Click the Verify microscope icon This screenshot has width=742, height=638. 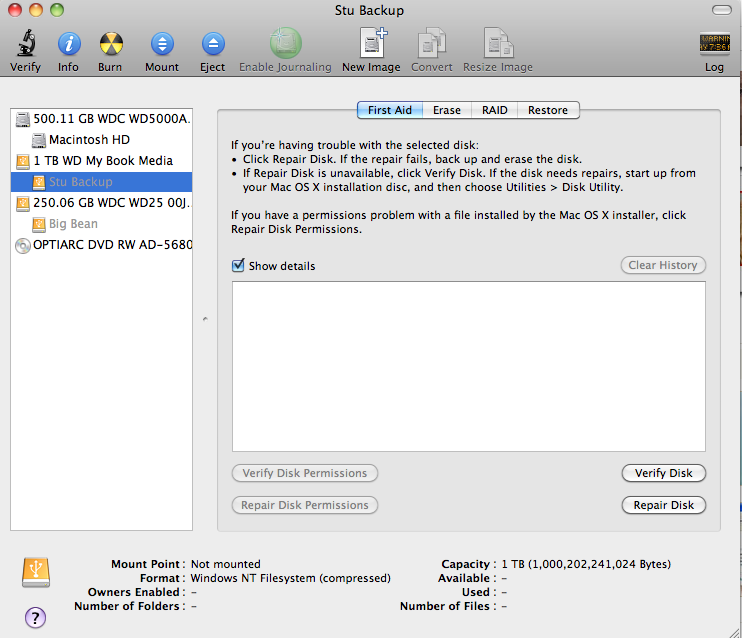(x=26, y=43)
